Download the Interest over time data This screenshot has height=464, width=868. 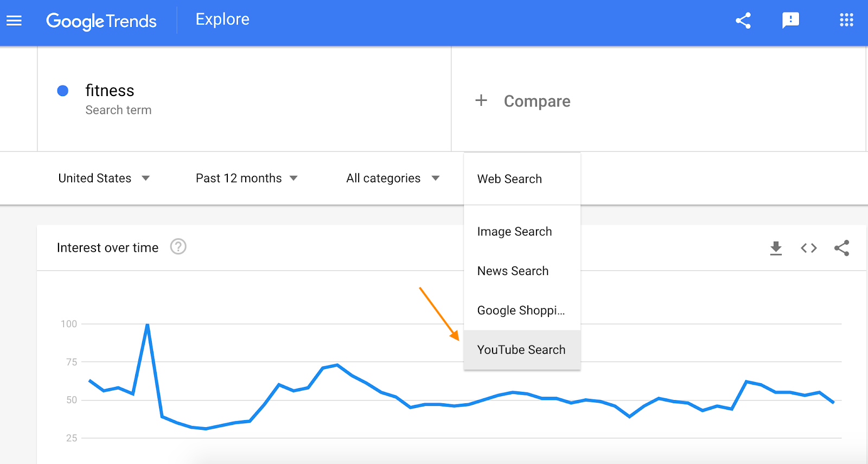tap(776, 248)
